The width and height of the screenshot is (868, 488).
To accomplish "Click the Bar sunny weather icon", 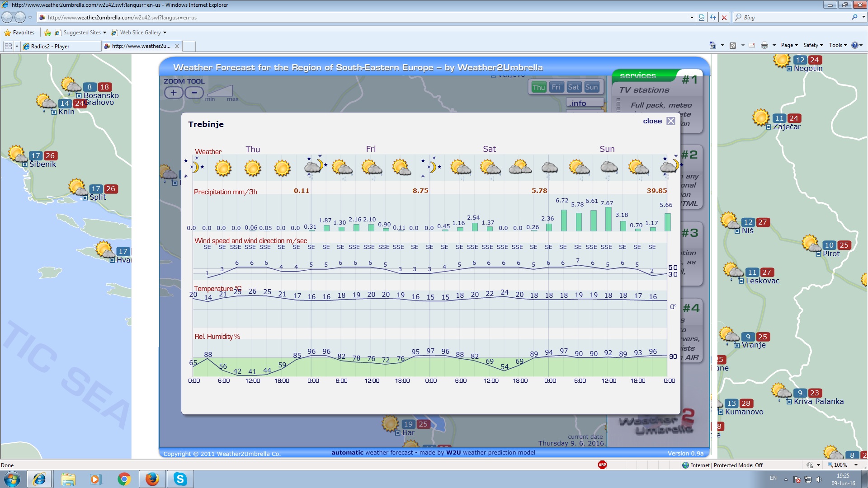I will point(390,424).
